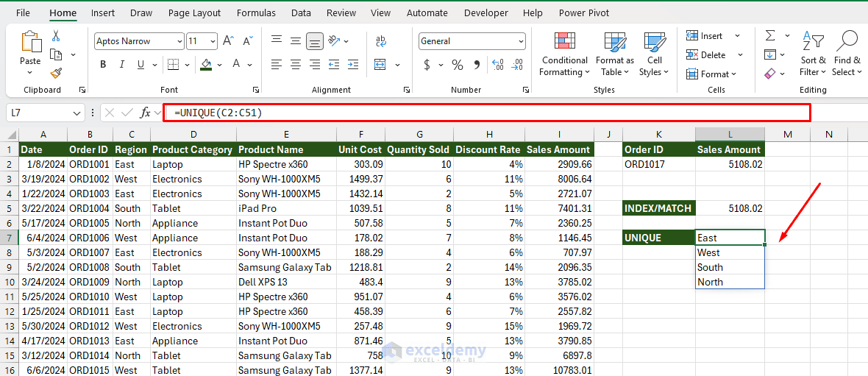Align text right
Viewport: 868px width, 376px height.
tap(315, 64)
